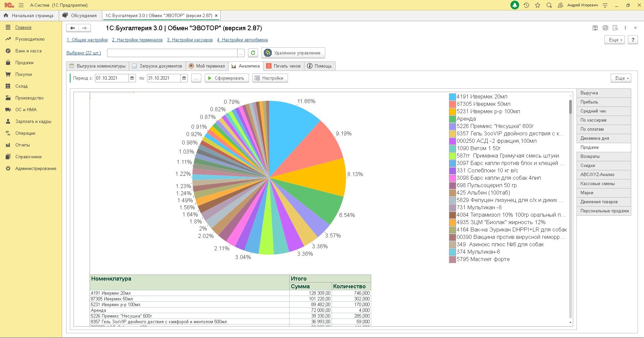644x338 pixels.
Task: Go forward with the right arrow button
Action: pos(85,28)
